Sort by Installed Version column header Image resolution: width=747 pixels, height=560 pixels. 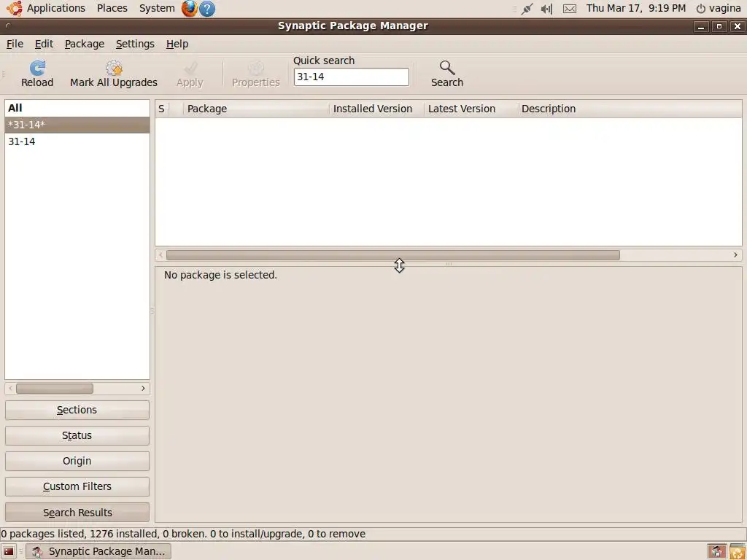[x=376, y=109]
